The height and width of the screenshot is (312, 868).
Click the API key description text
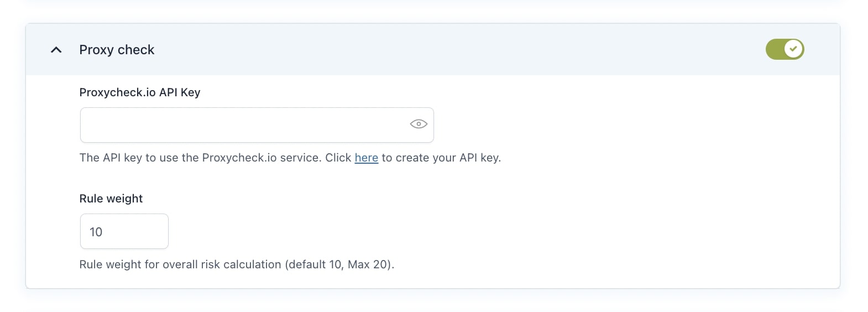(290, 158)
